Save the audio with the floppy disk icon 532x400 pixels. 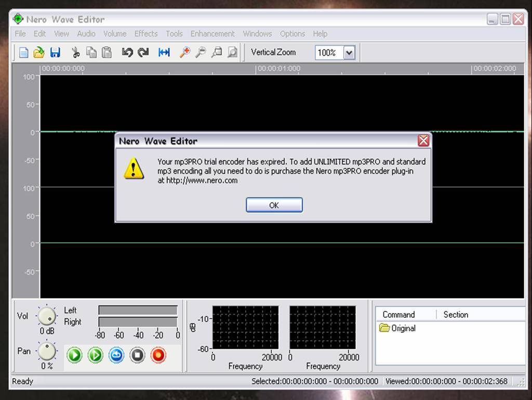(55, 53)
